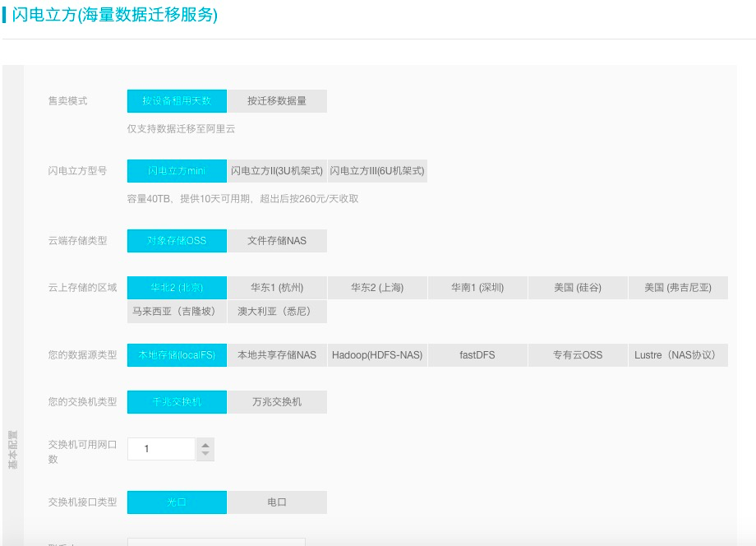Pick the 闪电立方mini model
The width and height of the screenshot is (756, 546).
177,171
